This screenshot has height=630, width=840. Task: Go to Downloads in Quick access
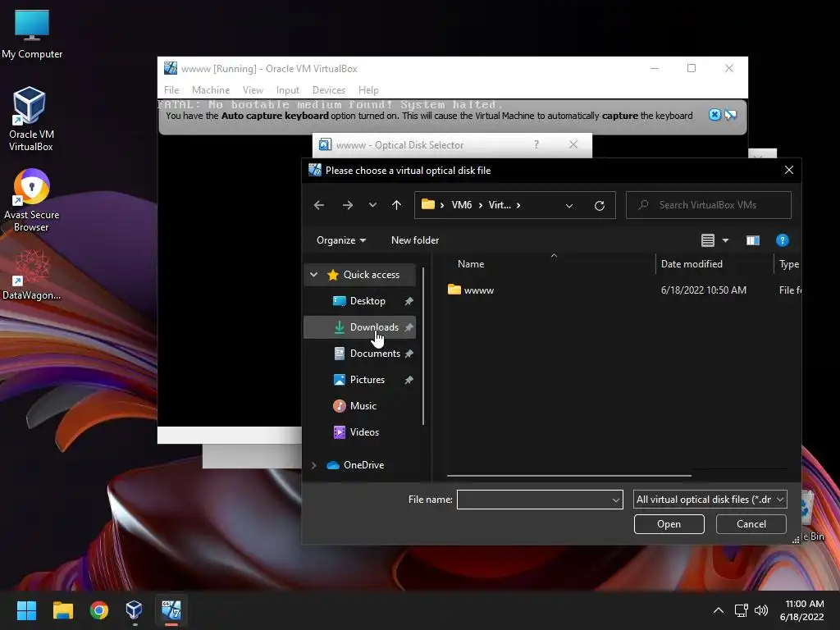[x=374, y=327]
